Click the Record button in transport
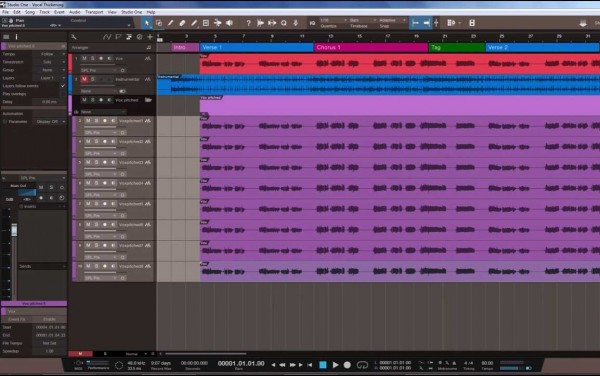Viewport: 600px width, 376px height. point(347,365)
